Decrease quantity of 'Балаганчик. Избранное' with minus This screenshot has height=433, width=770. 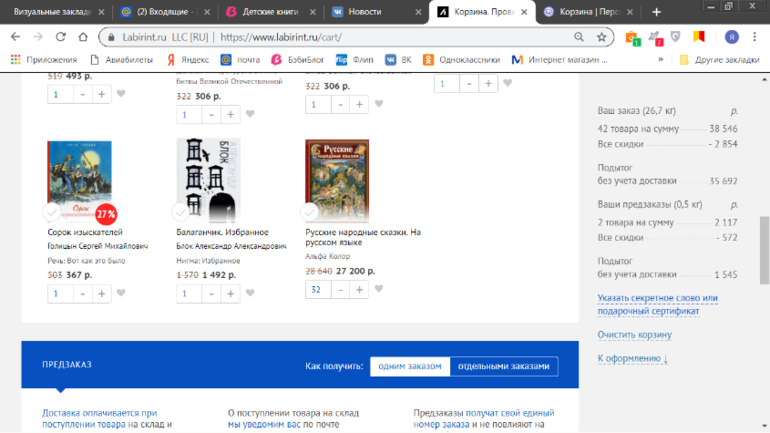pos(211,293)
